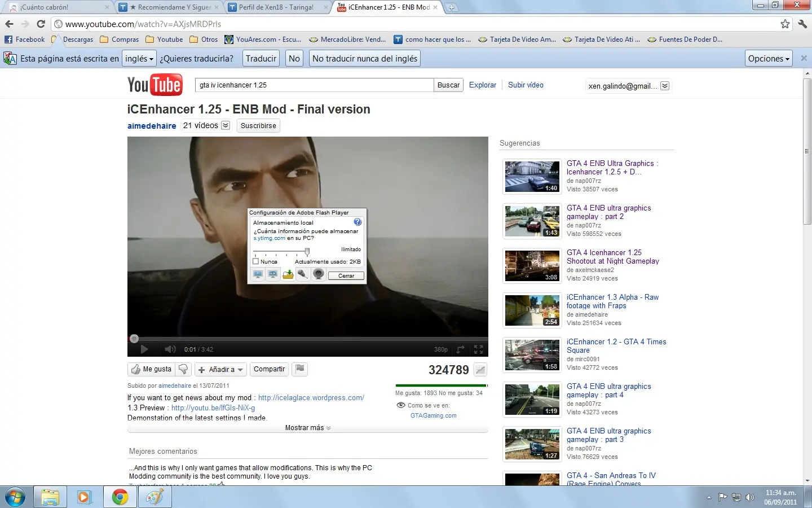Open the Chrome wrench settings menu
Image resolution: width=812 pixels, height=508 pixels.
coord(803,24)
